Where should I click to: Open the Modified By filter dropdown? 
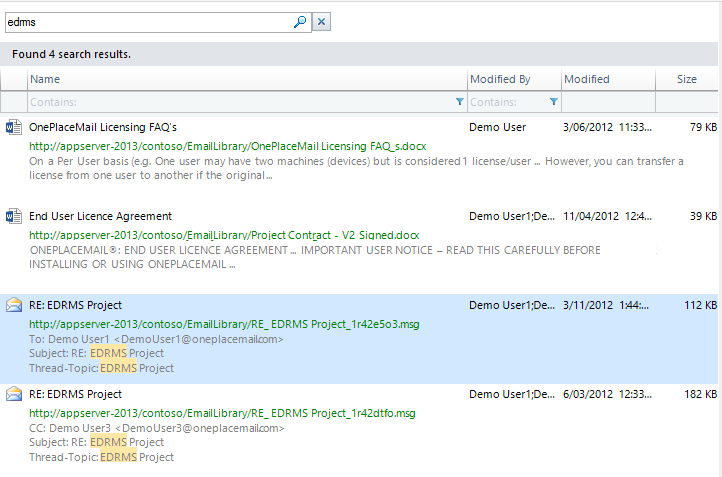(553, 102)
